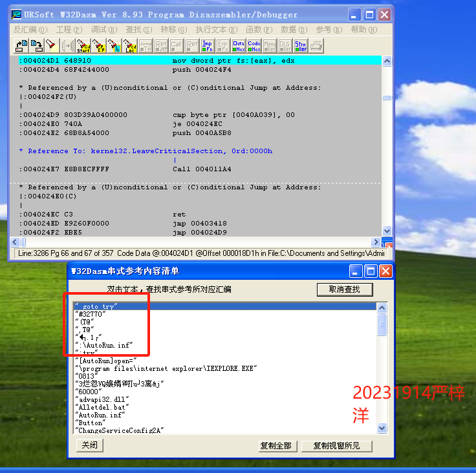
Task: Click the printer icon in toolbar
Action: tap(316, 46)
